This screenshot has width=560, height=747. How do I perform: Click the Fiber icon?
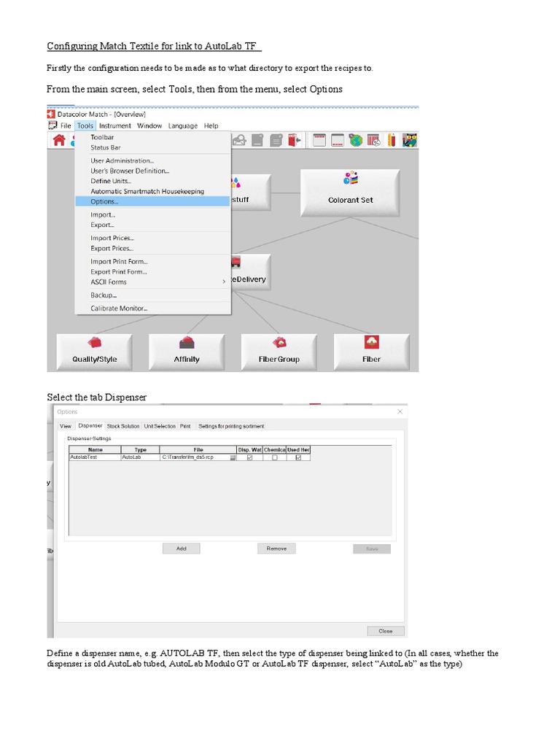pos(371,342)
